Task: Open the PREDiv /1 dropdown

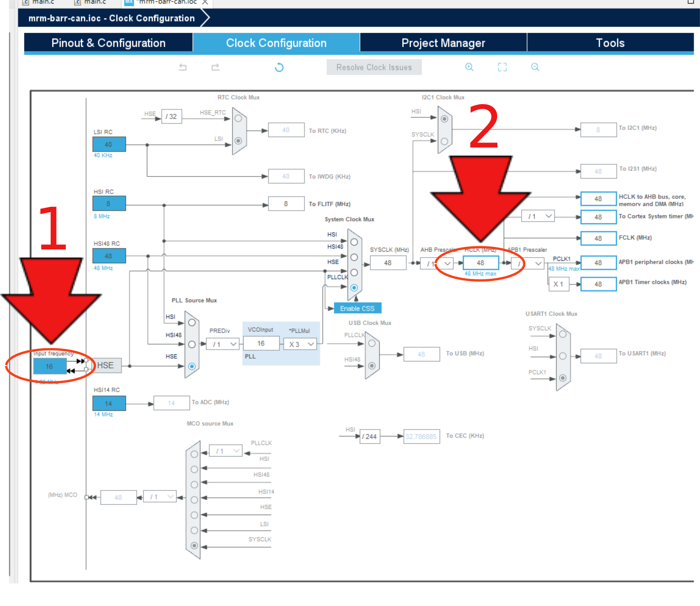Action: [223, 344]
